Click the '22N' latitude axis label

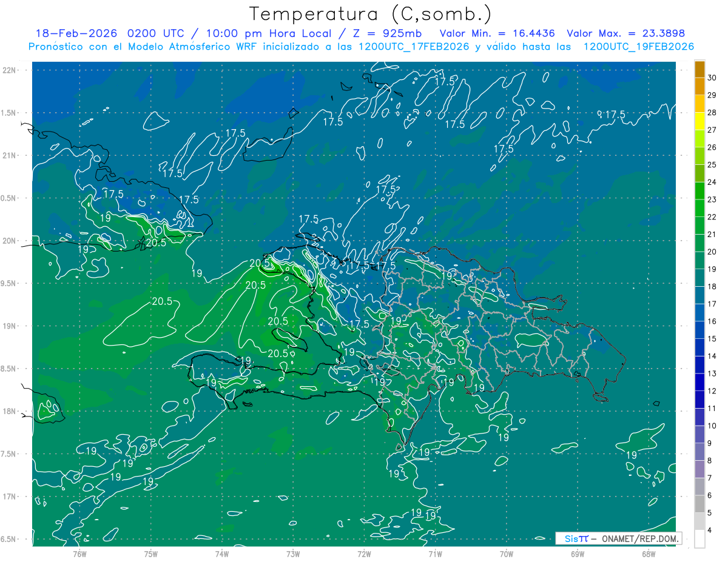tap(10, 70)
